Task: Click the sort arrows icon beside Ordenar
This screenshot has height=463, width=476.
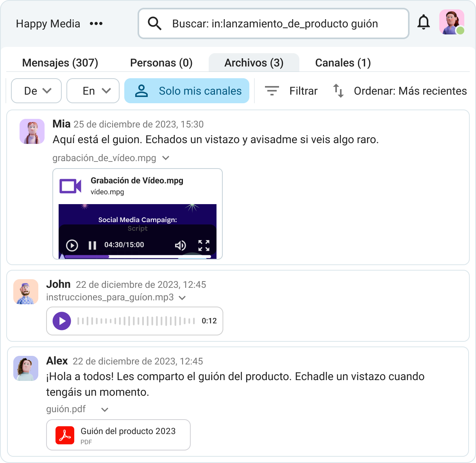Action: [338, 91]
